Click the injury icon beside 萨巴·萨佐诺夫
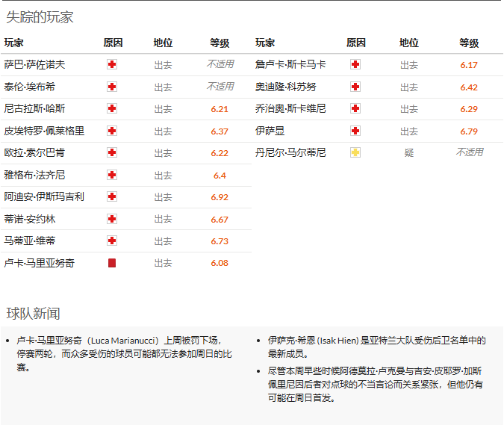This screenshot has width=504, height=428. tap(112, 65)
